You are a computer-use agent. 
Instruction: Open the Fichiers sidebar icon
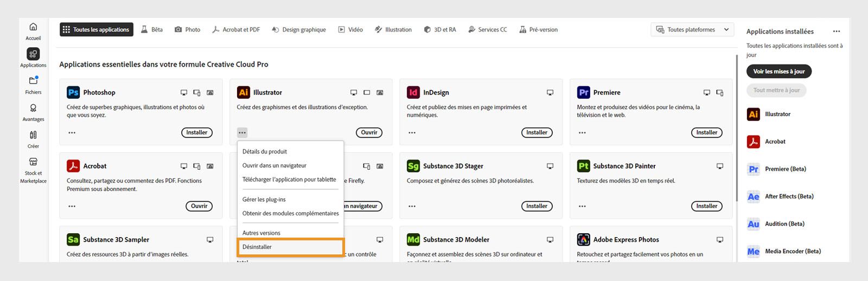(33, 80)
